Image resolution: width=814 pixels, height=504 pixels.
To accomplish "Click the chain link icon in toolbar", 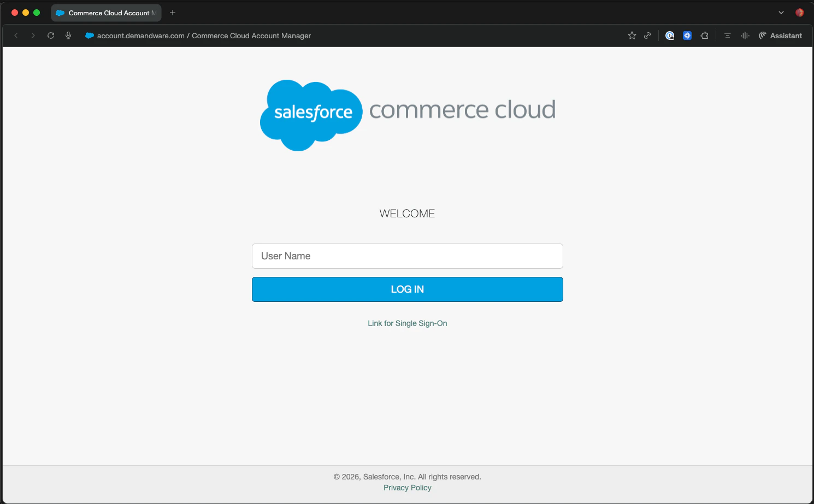I will [x=647, y=35].
